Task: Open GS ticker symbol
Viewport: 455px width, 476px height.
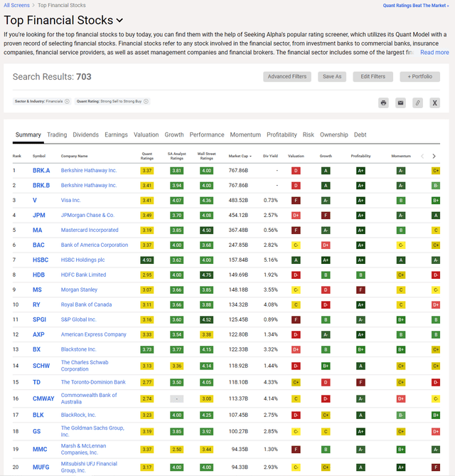Action: 36,431
